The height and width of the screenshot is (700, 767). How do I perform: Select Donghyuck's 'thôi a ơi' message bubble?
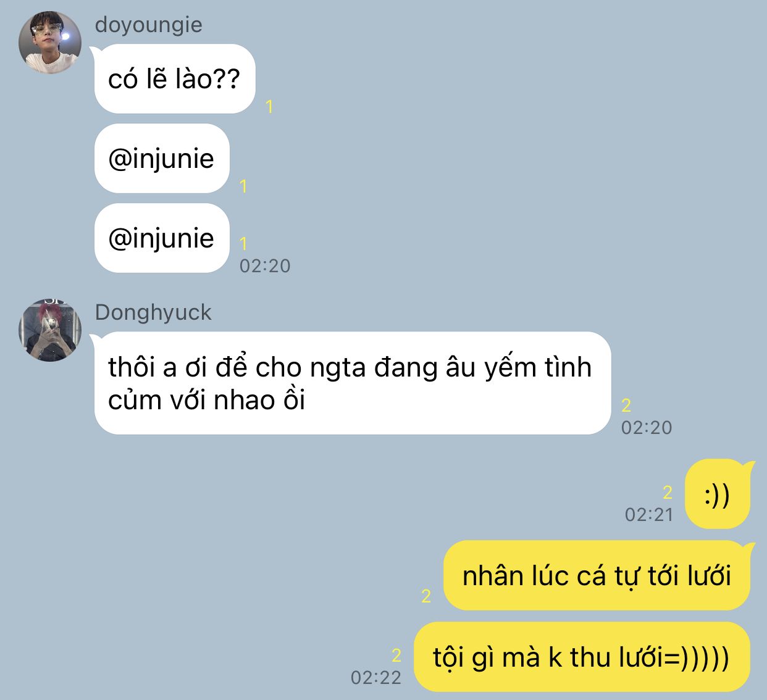point(352,383)
